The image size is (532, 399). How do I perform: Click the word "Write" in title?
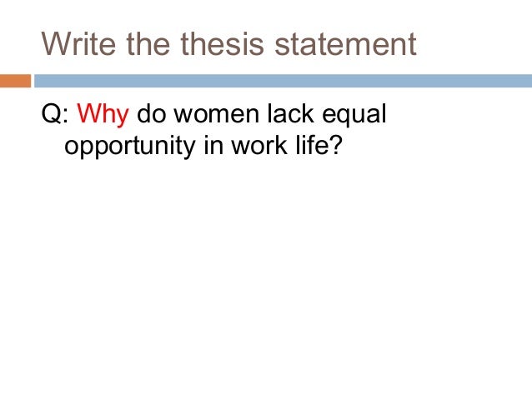78,43
